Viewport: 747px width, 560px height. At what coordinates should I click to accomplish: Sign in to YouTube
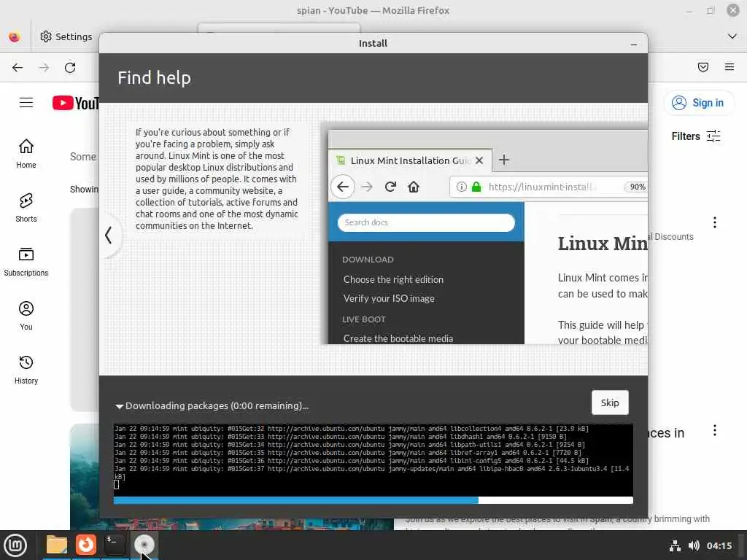[x=698, y=103]
